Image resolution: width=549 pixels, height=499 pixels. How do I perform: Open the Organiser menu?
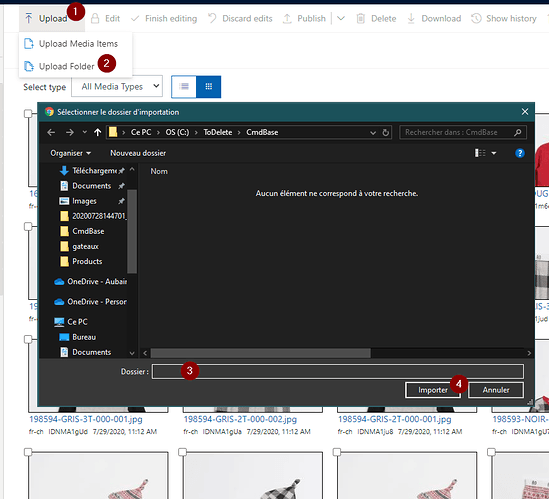click(70, 153)
